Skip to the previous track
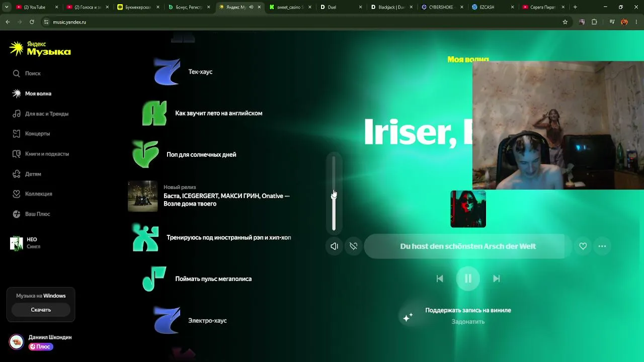This screenshot has width=644, height=362. [440, 279]
